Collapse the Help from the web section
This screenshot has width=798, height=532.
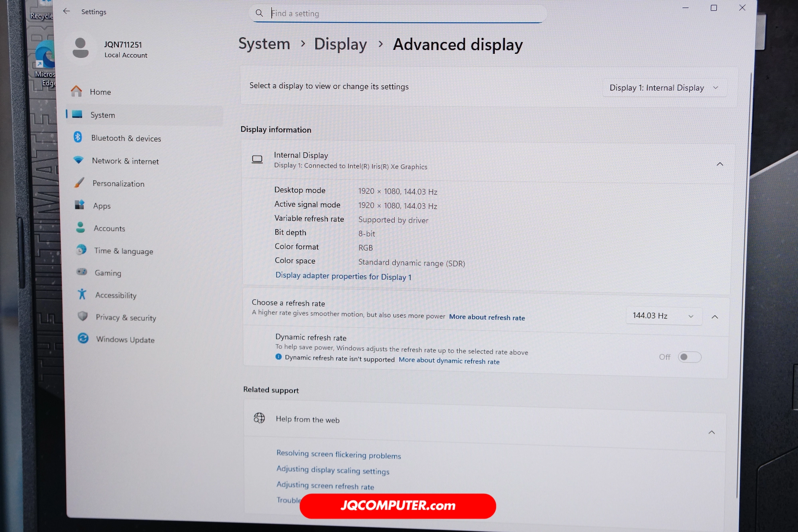coord(711,432)
